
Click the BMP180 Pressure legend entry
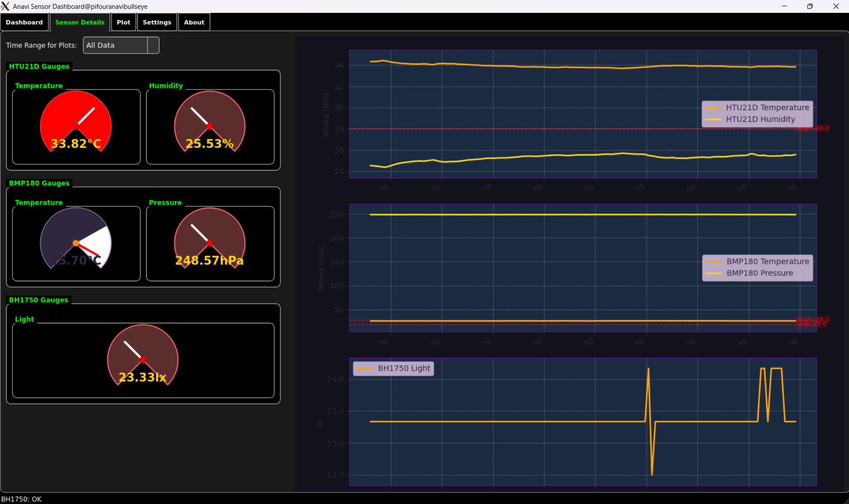(760, 273)
